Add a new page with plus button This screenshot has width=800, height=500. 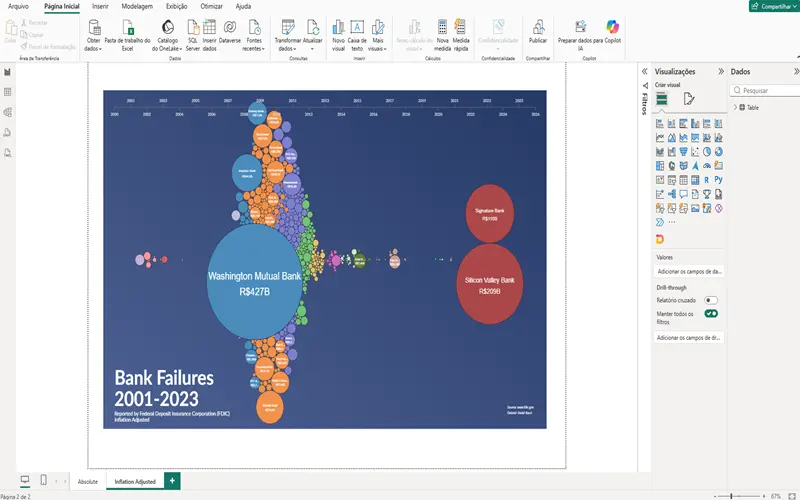coord(172,481)
